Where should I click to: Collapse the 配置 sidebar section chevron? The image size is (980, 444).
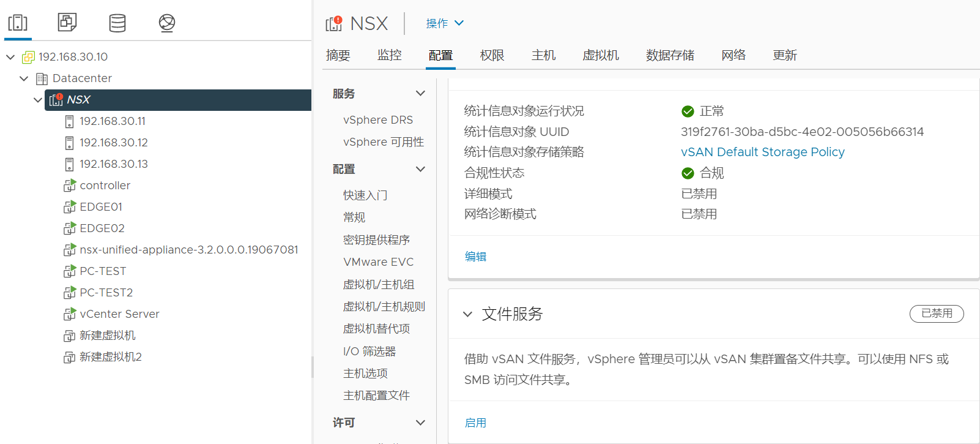click(x=420, y=170)
